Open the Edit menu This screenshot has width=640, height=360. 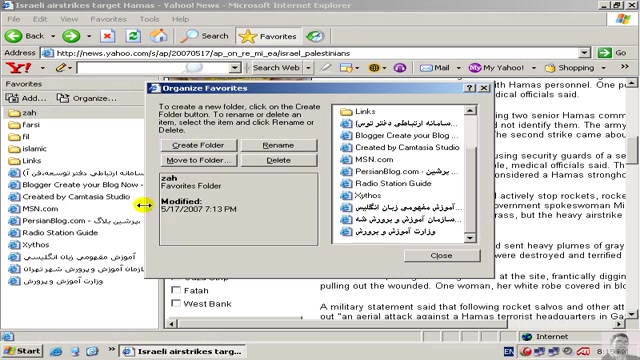40,19
